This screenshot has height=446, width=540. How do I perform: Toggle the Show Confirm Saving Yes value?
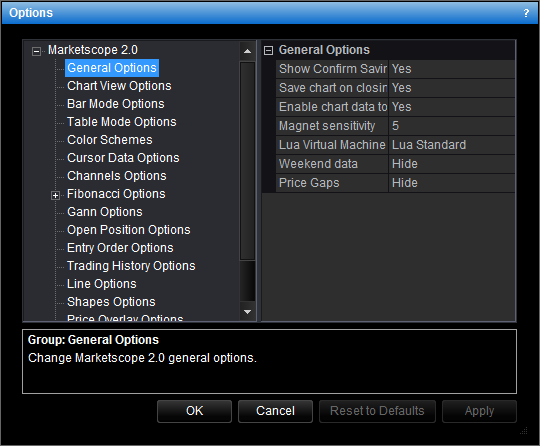(451, 69)
